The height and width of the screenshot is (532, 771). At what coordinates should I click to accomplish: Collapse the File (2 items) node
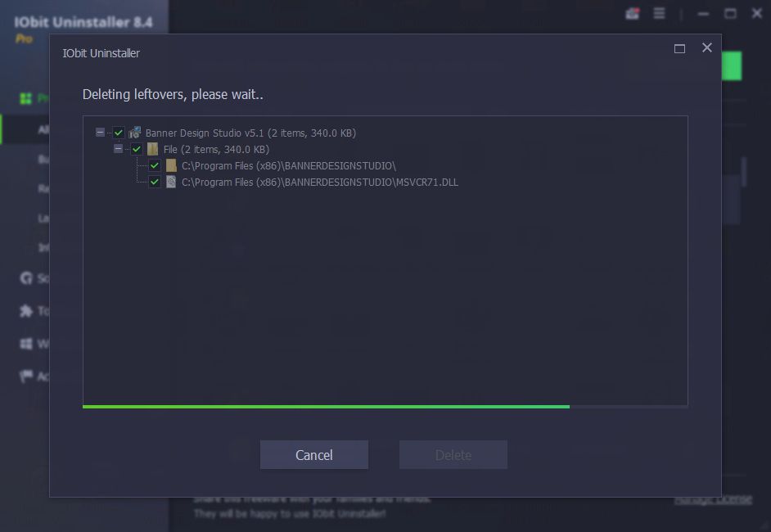[x=118, y=148]
